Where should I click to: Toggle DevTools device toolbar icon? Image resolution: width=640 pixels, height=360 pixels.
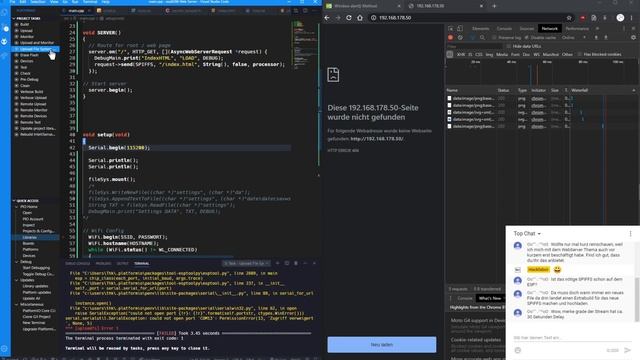tap(460, 29)
